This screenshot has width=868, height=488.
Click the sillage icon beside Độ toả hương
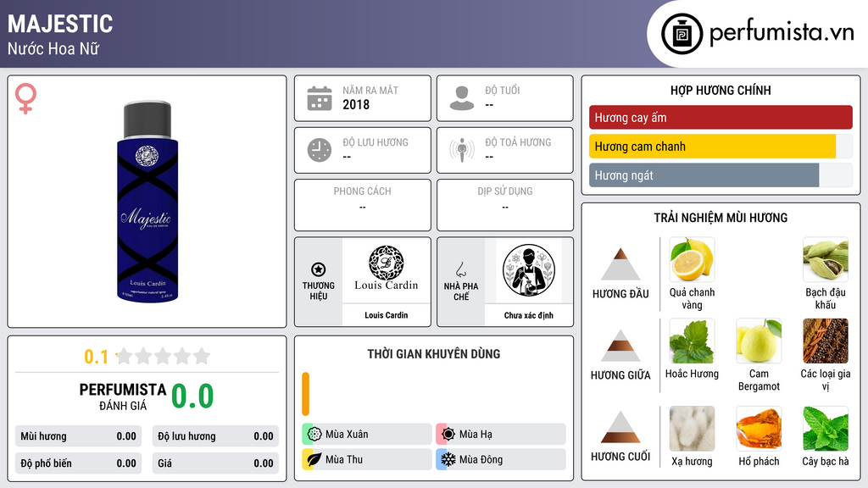(462, 150)
